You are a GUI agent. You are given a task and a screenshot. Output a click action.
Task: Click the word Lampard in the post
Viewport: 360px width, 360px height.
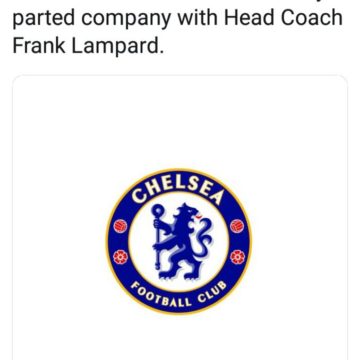click(x=118, y=45)
